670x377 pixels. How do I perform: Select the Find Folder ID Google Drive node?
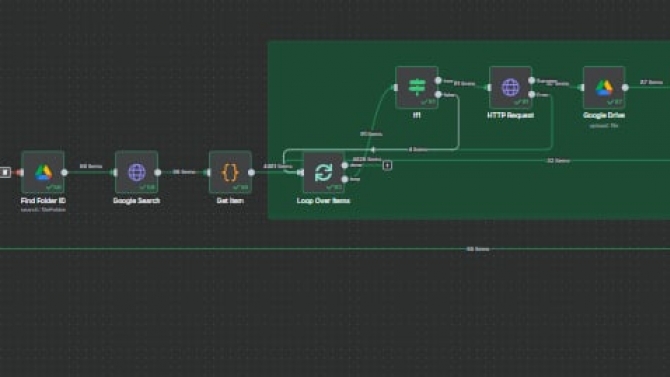[43, 172]
